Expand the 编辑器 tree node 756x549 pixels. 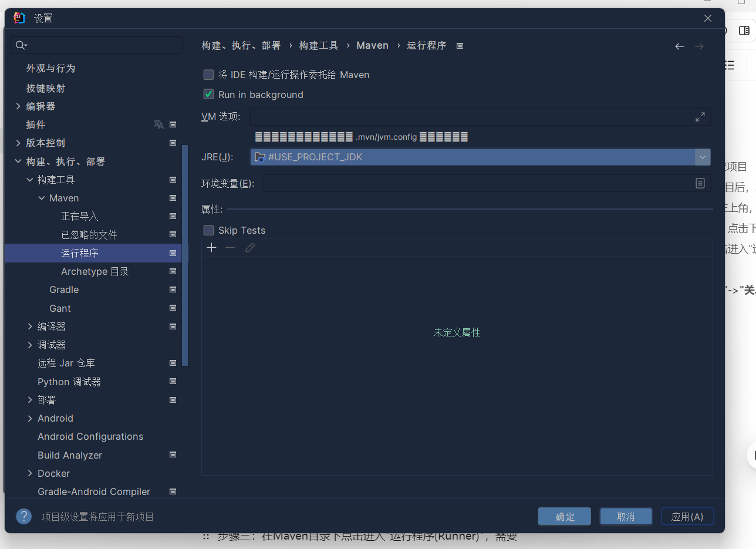point(18,106)
